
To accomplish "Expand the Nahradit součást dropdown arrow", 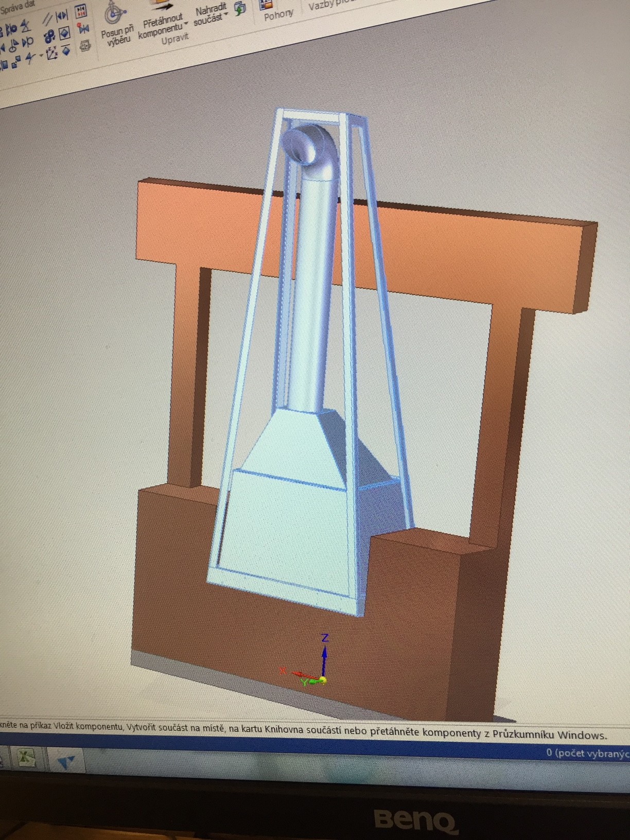I will tap(225, 13).
